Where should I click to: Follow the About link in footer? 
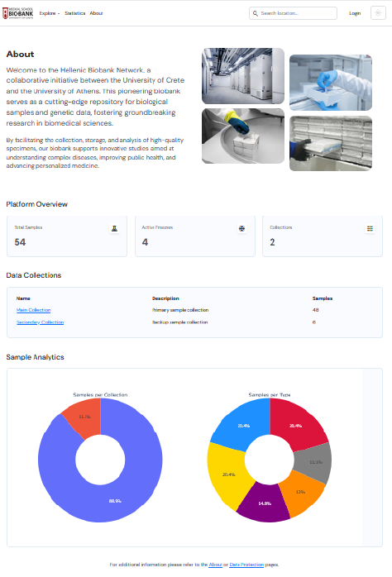215,565
